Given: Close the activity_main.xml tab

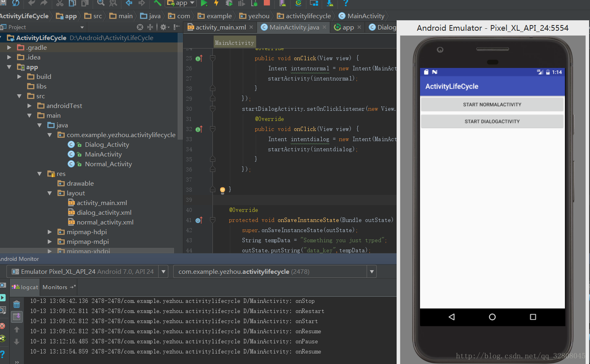Looking at the screenshot, I should (251, 27).
